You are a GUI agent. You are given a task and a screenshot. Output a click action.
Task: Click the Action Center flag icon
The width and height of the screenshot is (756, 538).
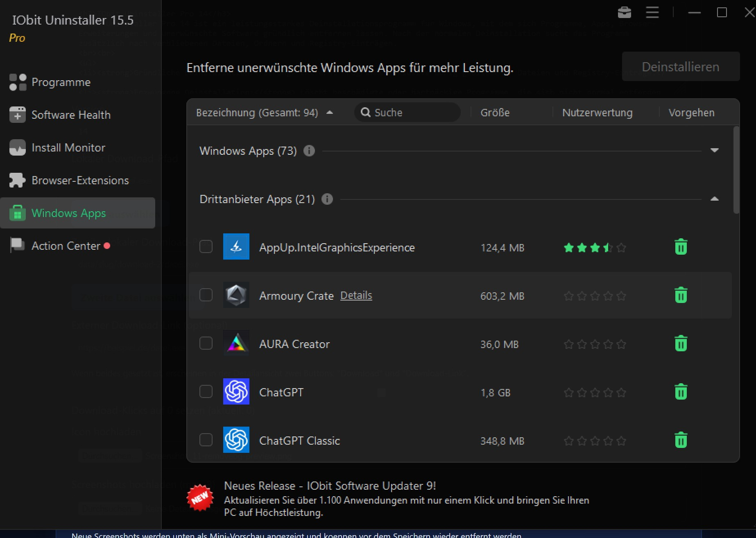[x=17, y=246]
